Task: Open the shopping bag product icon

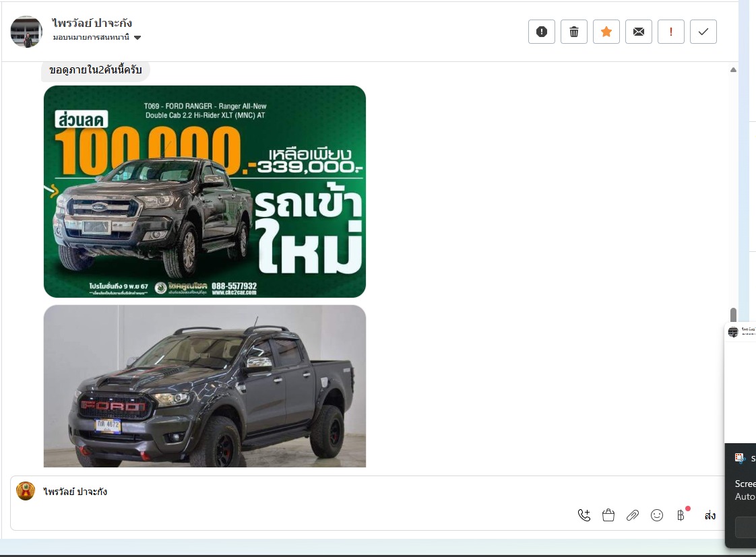Action: (608, 515)
